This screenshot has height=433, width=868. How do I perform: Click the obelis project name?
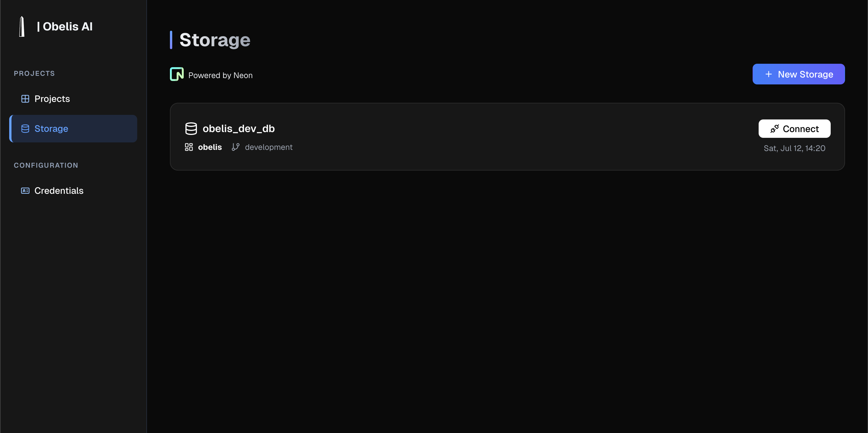click(210, 147)
